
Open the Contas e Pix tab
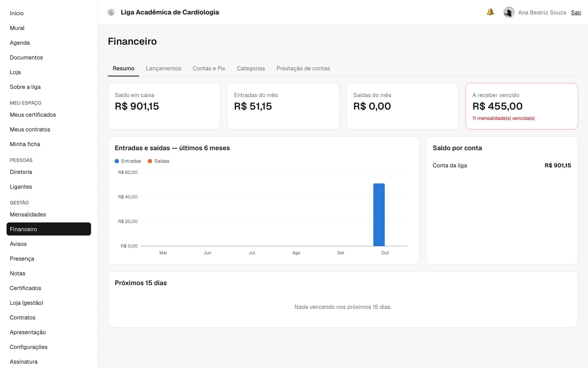209,68
